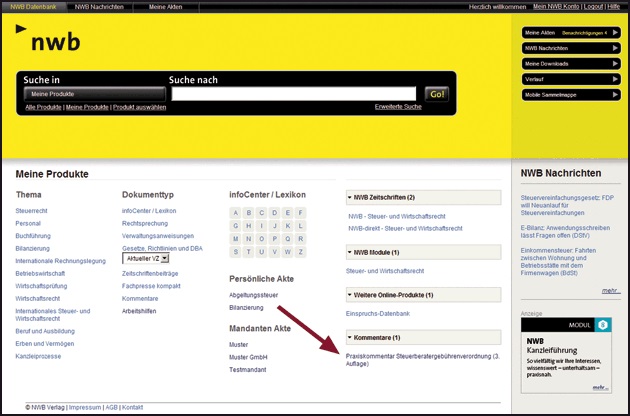Screen dimensions: 630x416
Task: Open Mobile Sammelmappe from the side menu
Action: coord(565,95)
